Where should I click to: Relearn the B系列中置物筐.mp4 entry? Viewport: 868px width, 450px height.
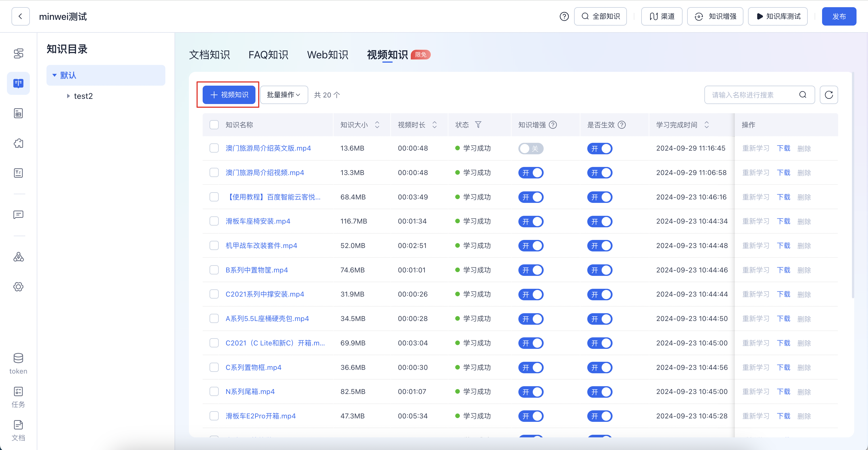point(756,270)
